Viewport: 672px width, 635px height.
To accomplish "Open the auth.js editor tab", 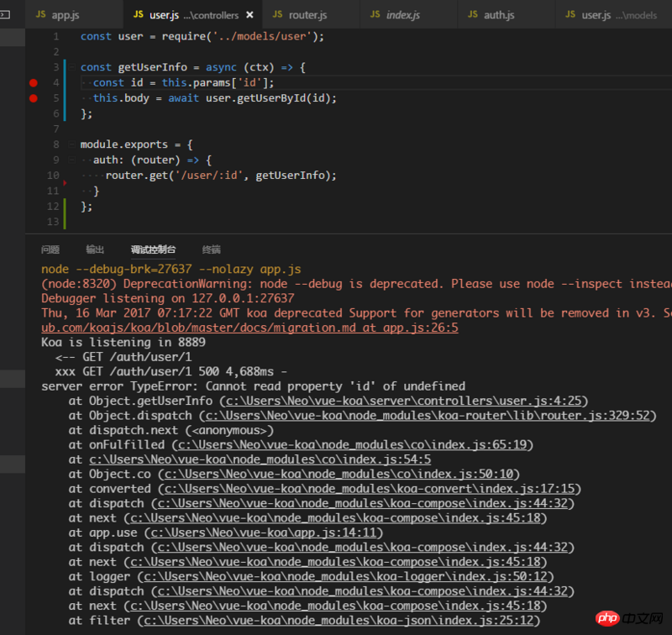I will pos(499,15).
